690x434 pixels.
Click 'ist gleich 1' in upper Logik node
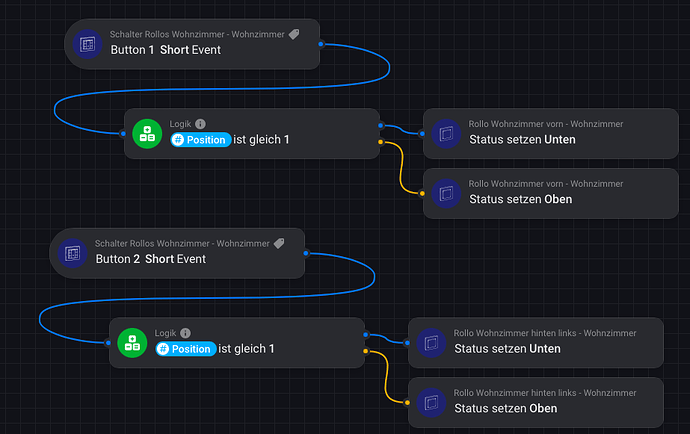pos(261,140)
